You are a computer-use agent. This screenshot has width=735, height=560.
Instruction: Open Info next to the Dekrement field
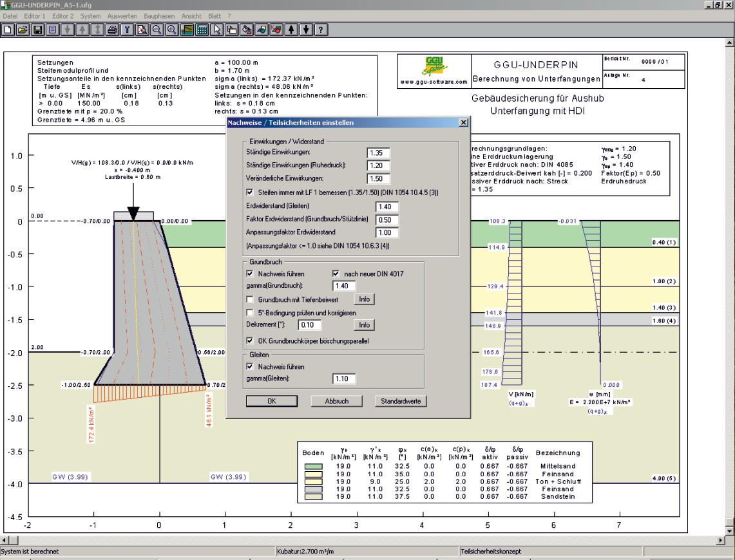pyautogui.click(x=364, y=325)
